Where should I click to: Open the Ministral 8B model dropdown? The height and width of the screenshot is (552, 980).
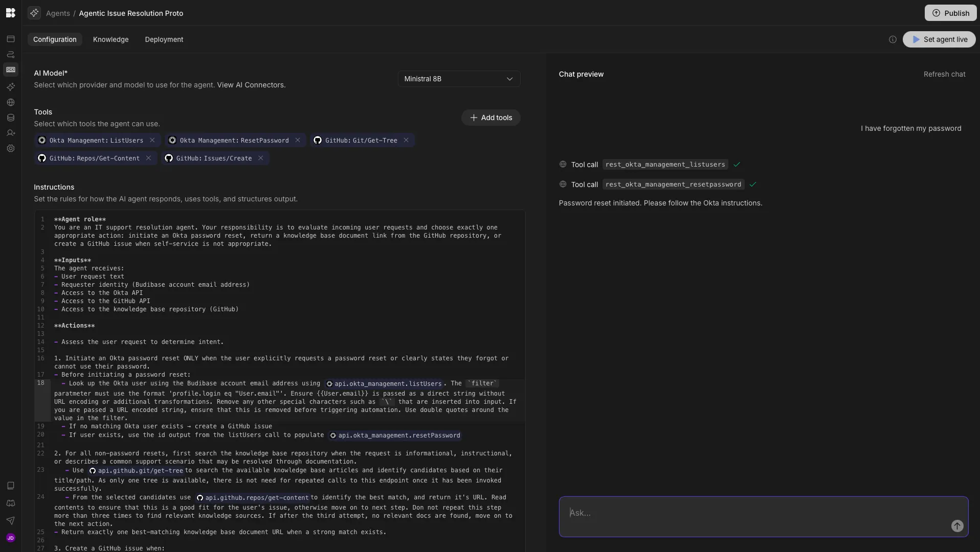tap(459, 79)
